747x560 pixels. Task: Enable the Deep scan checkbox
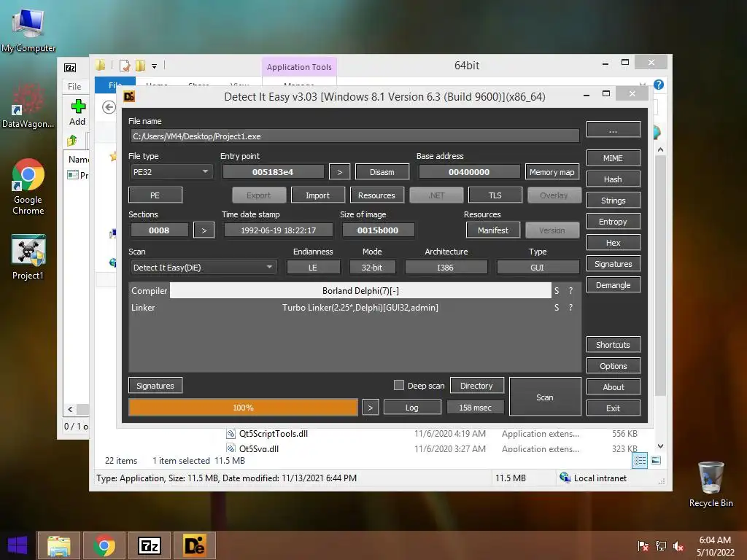(399, 385)
